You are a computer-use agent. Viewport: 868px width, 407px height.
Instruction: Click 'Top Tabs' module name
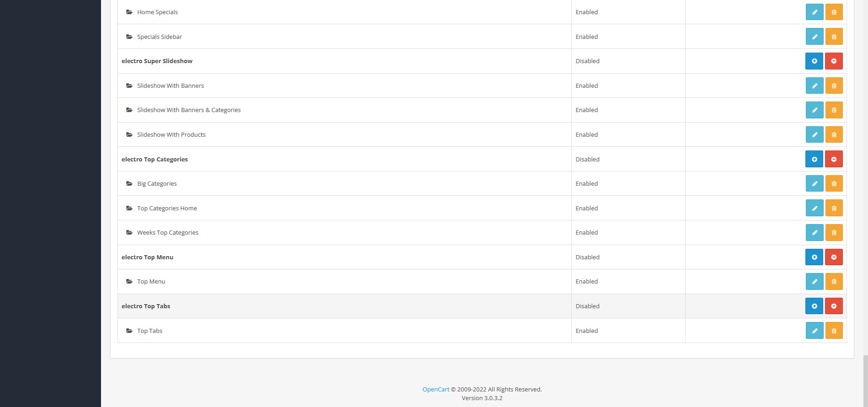point(149,331)
